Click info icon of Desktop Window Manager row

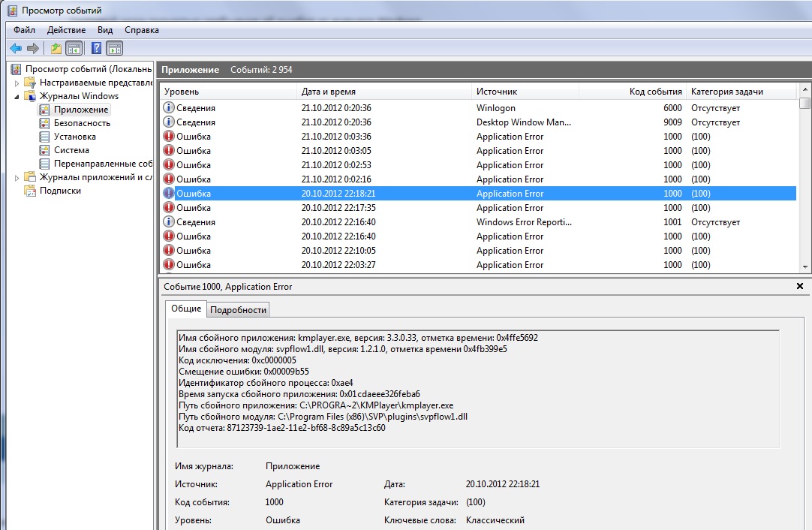tap(168, 122)
